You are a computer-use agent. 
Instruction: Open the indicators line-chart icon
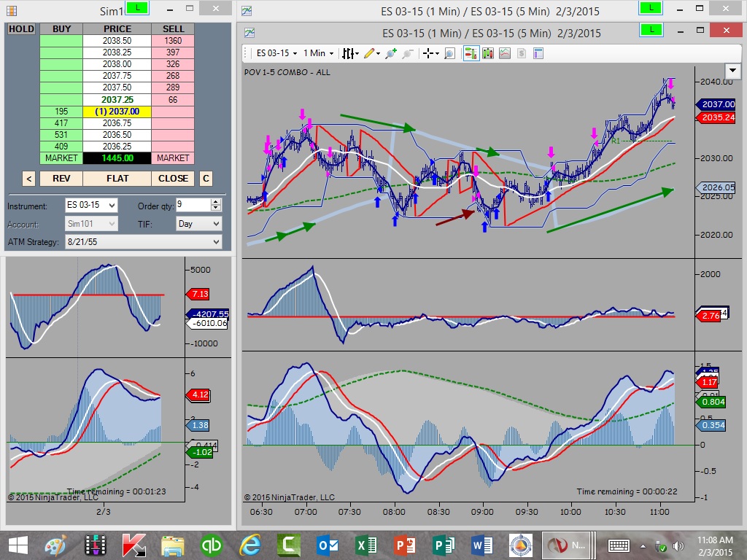(x=505, y=53)
